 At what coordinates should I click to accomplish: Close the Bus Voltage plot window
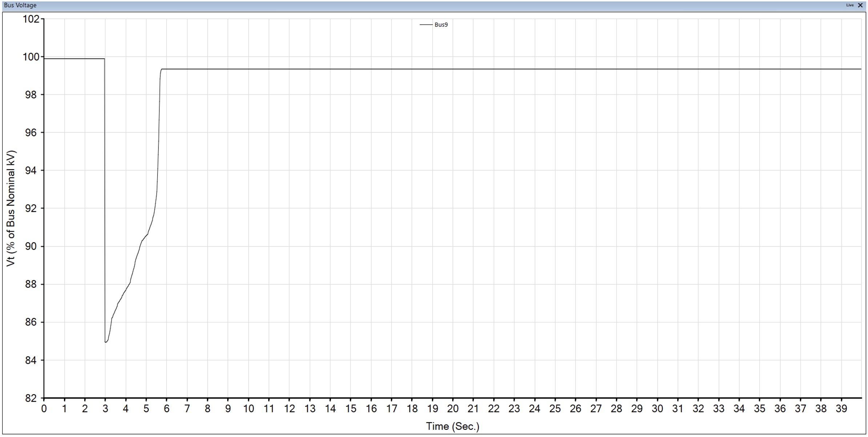click(x=860, y=5)
